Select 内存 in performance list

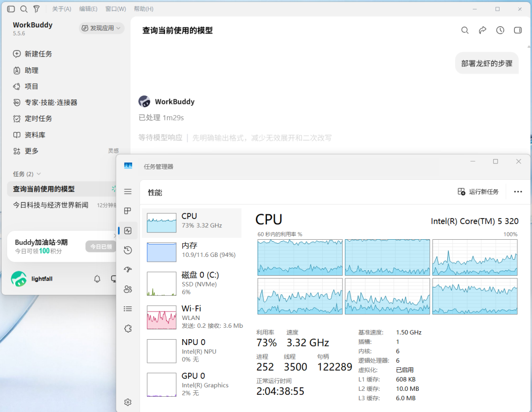click(x=192, y=253)
